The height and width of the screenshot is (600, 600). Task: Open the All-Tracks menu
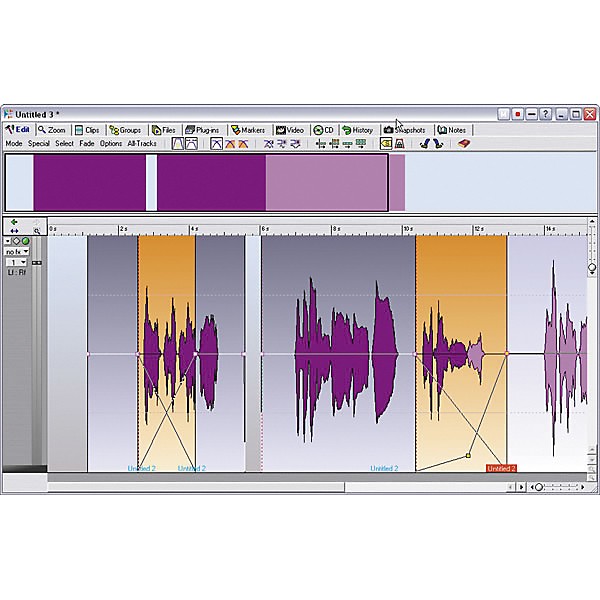[142, 143]
